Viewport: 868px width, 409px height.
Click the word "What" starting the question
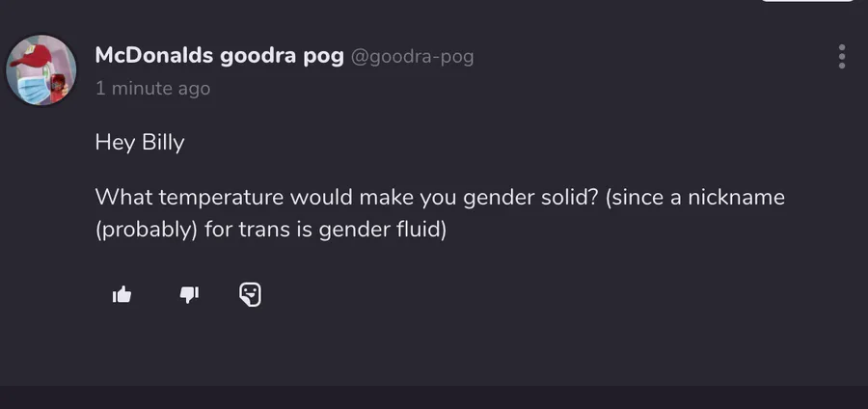123,198
